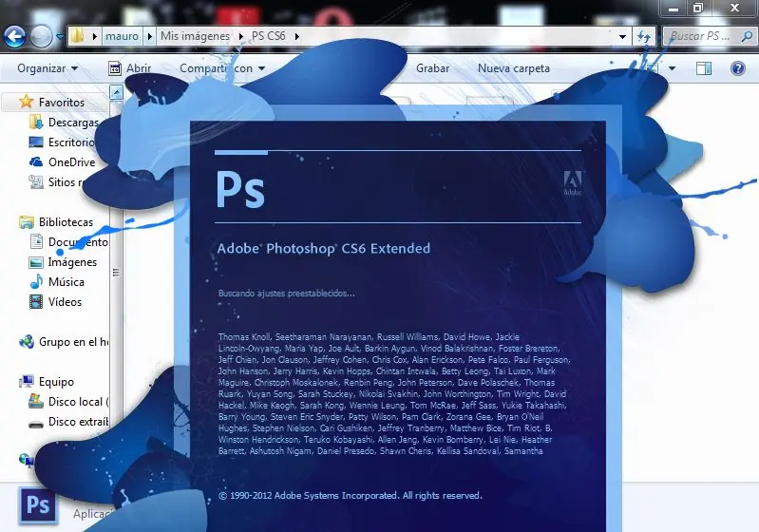
Task: Refresh the folder with the refresh icon
Action: (x=644, y=36)
